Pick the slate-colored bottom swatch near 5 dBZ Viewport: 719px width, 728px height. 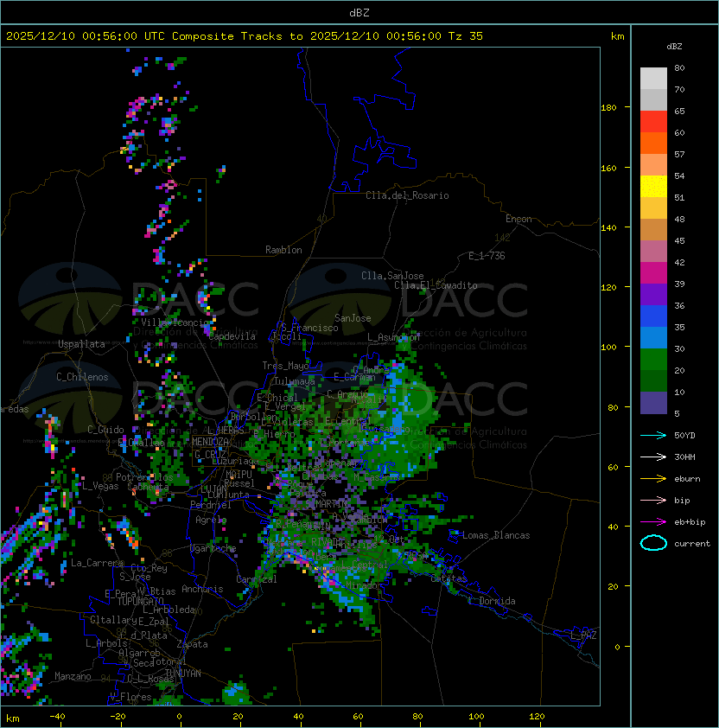(x=653, y=403)
